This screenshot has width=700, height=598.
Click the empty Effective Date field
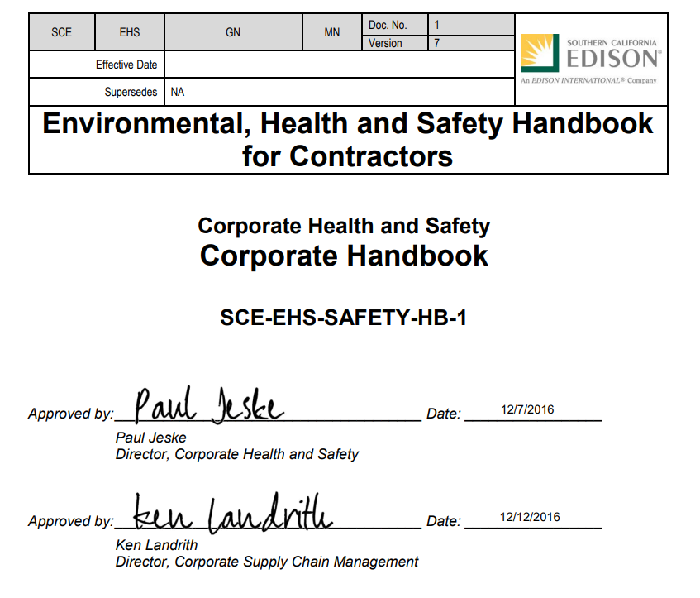tap(339, 65)
